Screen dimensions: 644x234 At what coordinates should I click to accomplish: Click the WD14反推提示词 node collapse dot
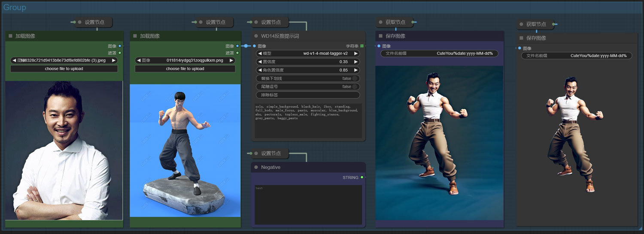(x=256, y=36)
